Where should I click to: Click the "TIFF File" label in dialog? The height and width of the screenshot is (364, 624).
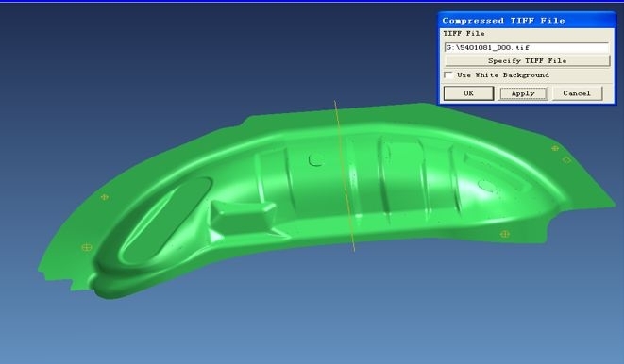point(464,33)
